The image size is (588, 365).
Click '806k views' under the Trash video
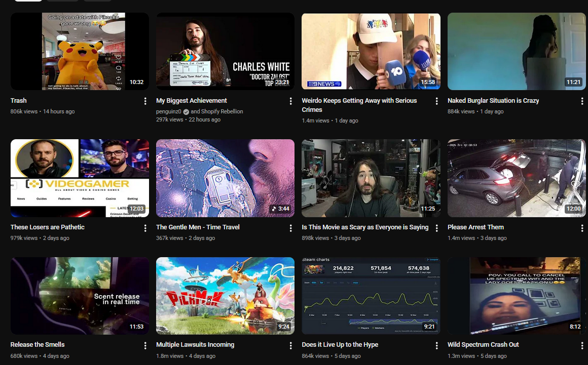click(x=24, y=111)
